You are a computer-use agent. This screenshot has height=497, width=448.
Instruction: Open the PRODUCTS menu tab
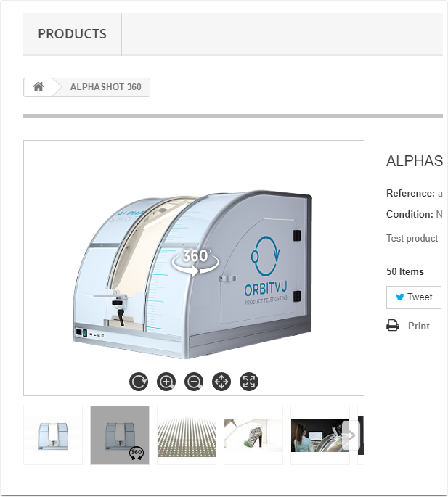(73, 34)
